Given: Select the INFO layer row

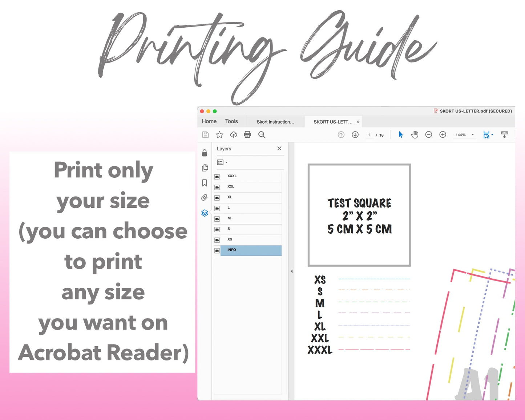Looking at the screenshot, I should 251,250.
